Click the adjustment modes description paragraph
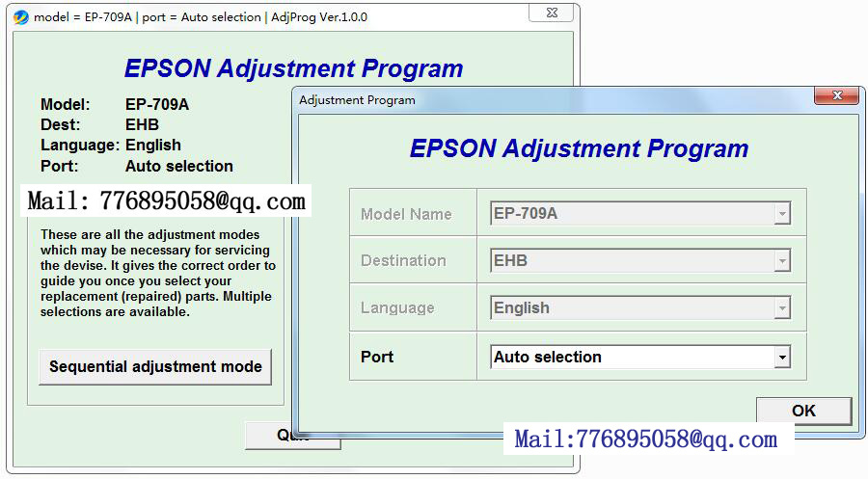868x479 pixels. 158,274
